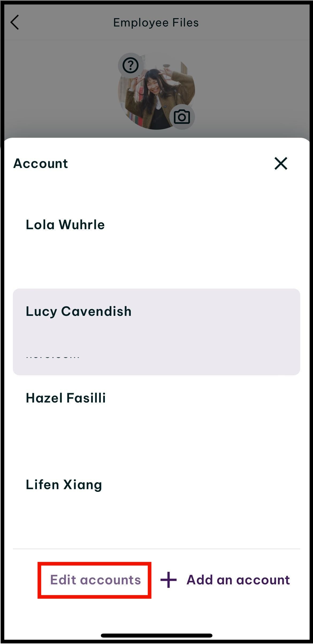Tap the home indicator bar at the bottom

coord(156,635)
